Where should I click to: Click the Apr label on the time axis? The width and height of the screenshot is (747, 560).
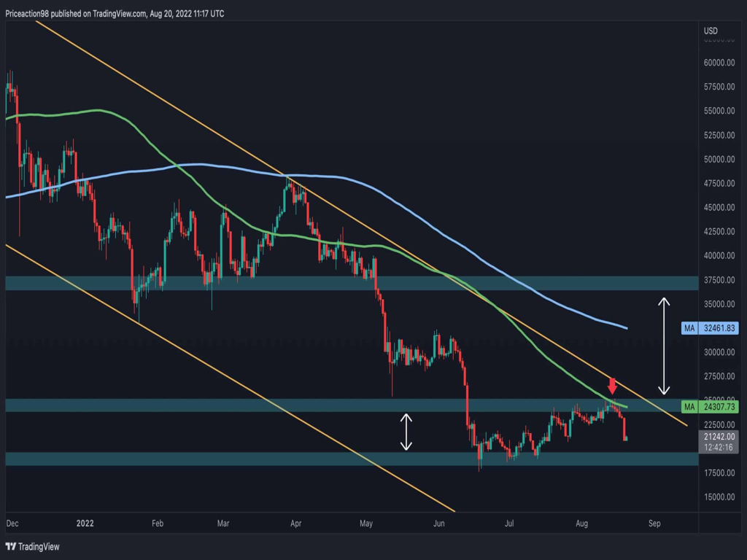[x=295, y=523]
